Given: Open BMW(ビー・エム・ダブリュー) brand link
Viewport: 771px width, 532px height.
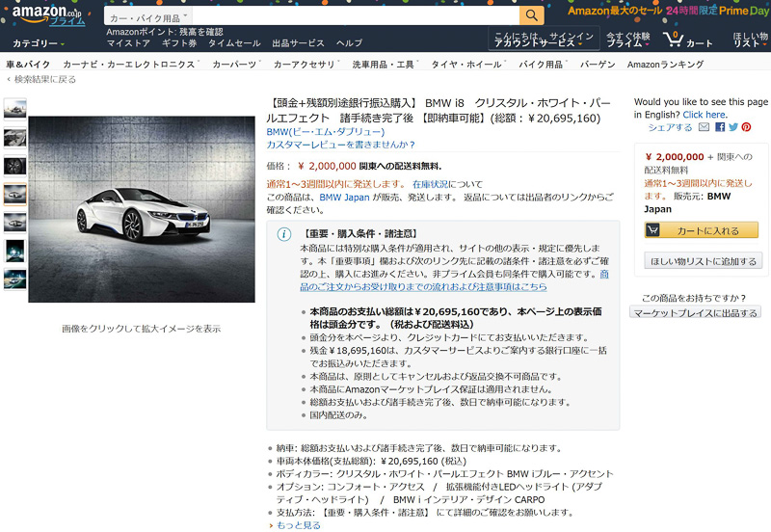Looking at the screenshot, I should [326, 132].
